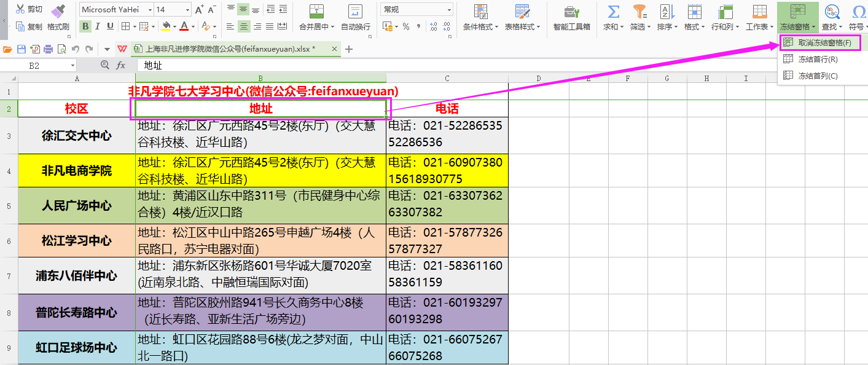Click the Sort (排序) icon

[x=667, y=11]
